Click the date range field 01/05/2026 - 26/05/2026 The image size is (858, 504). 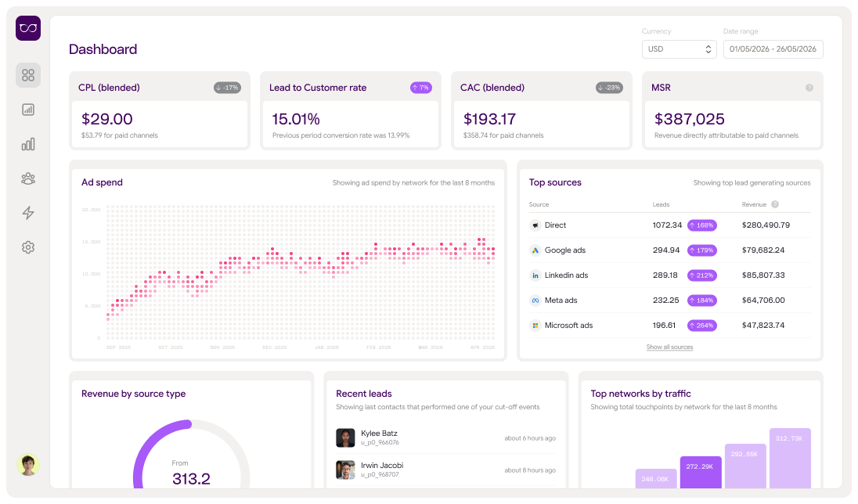[773, 49]
